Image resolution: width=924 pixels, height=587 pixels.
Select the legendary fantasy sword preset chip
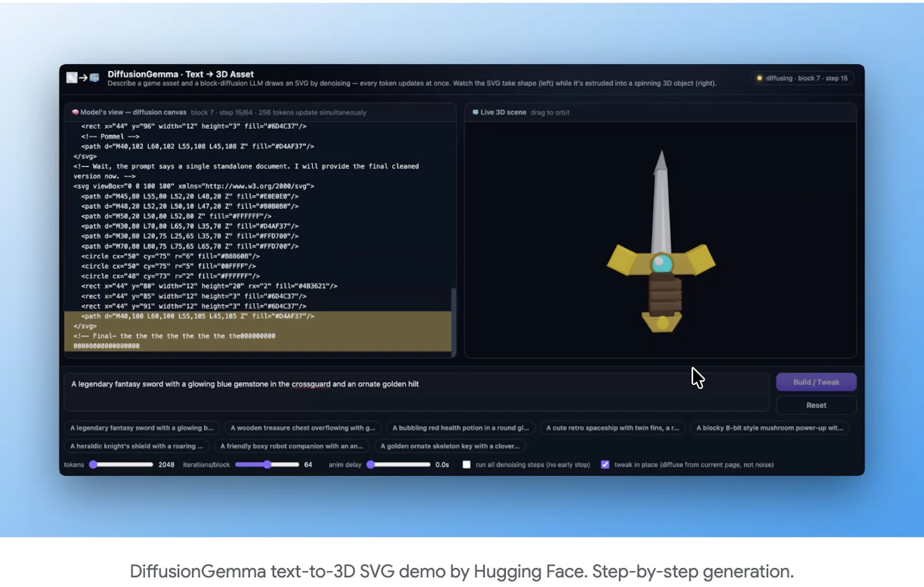point(141,428)
